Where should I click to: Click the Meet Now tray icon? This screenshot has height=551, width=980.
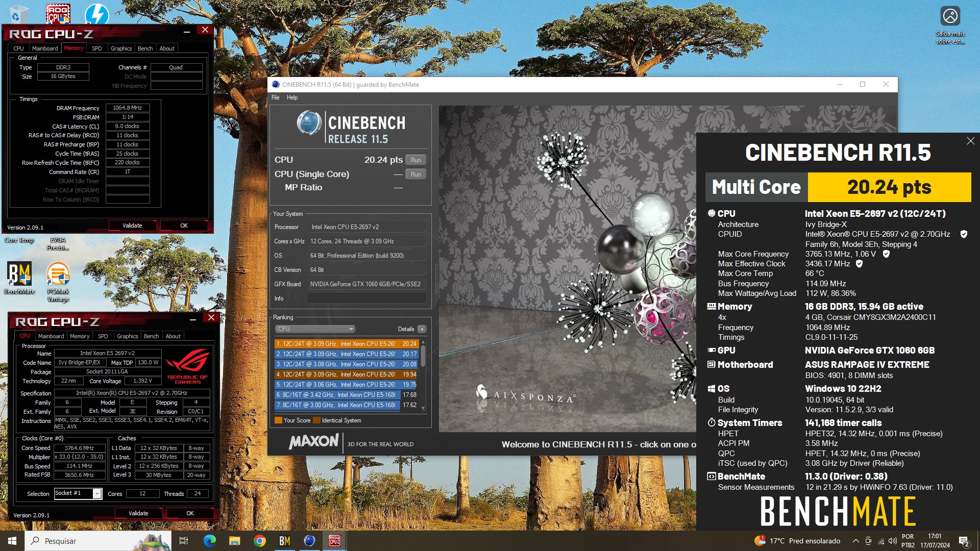tap(868, 541)
